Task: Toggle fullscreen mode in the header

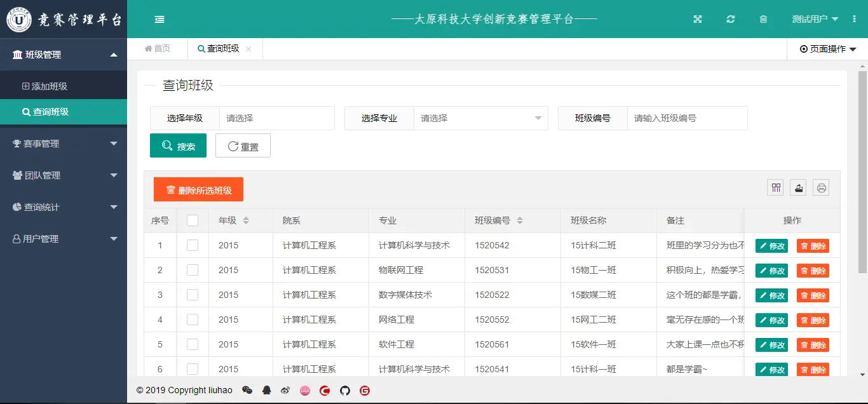Action: 697,19
